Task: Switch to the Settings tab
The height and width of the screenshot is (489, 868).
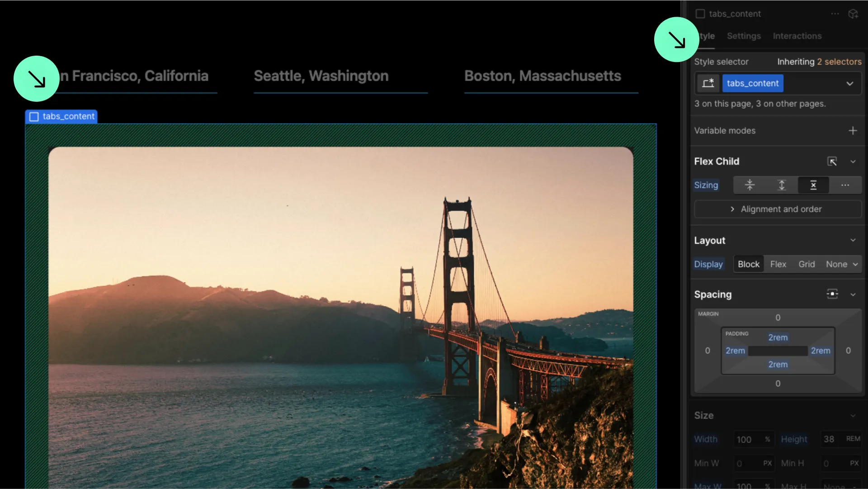Action: point(744,36)
